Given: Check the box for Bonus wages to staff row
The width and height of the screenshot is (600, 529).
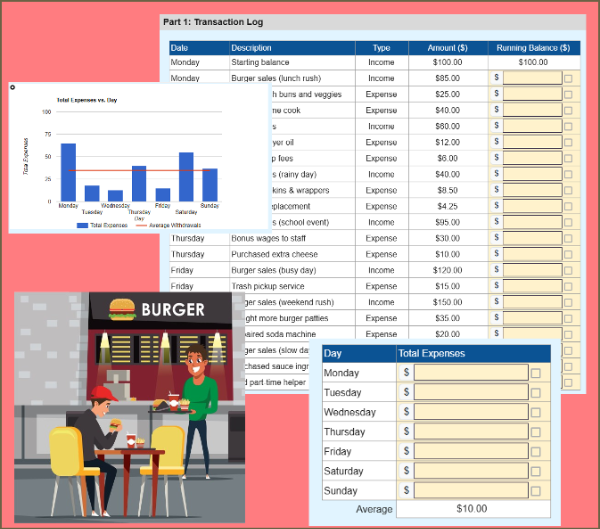Looking at the screenshot, I should tap(568, 239).
